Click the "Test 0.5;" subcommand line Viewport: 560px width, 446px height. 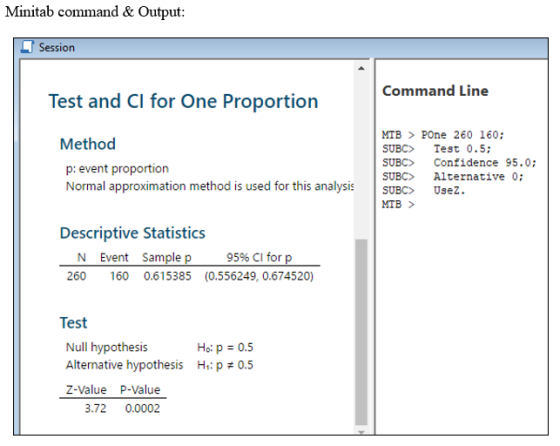[x=436, y=149]
